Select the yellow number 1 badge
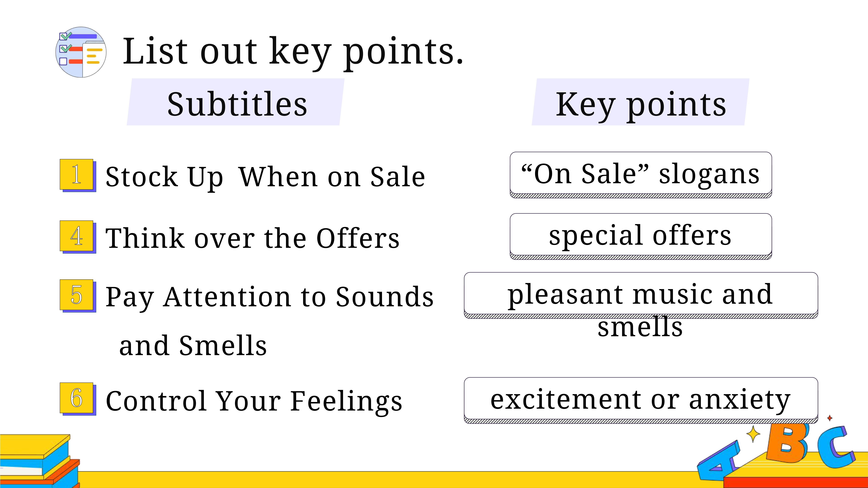 (77, 175)
